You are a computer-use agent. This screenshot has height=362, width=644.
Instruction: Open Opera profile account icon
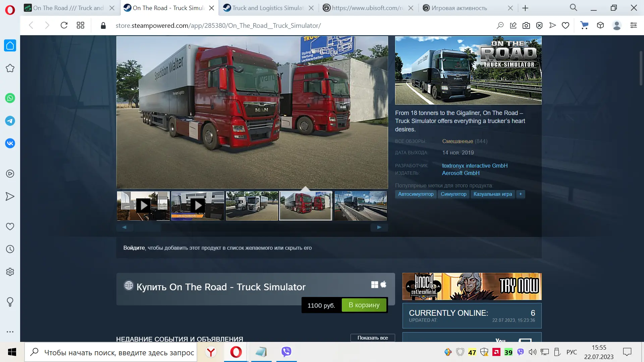[617, 25]
